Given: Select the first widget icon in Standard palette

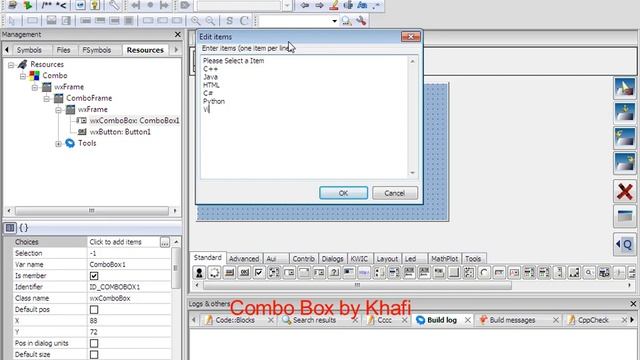Looking at the screenshot, I should 199,272.
